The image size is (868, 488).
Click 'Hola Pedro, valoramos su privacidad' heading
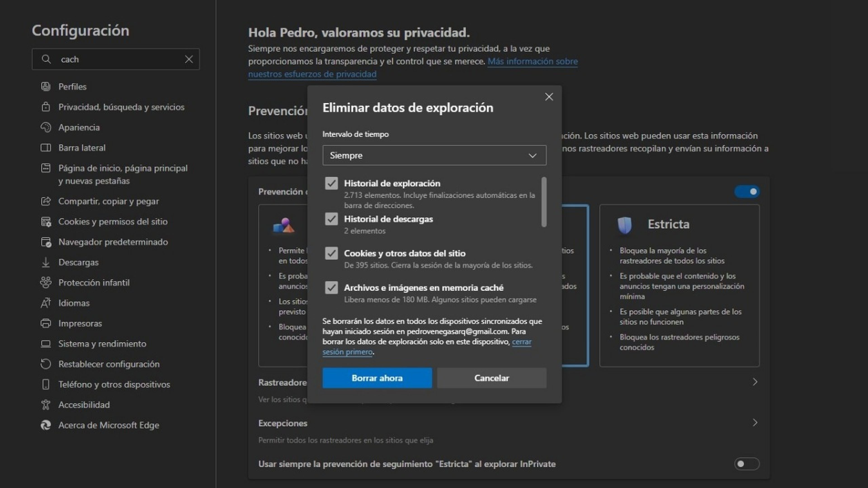click(359, 33)
